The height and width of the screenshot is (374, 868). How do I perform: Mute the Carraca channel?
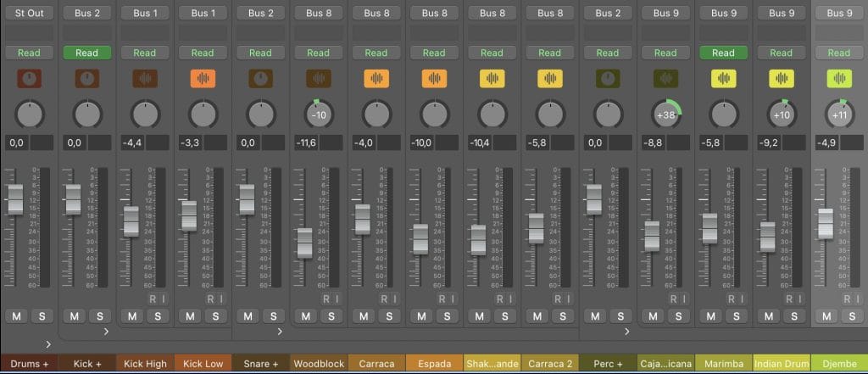pos(364,316)
